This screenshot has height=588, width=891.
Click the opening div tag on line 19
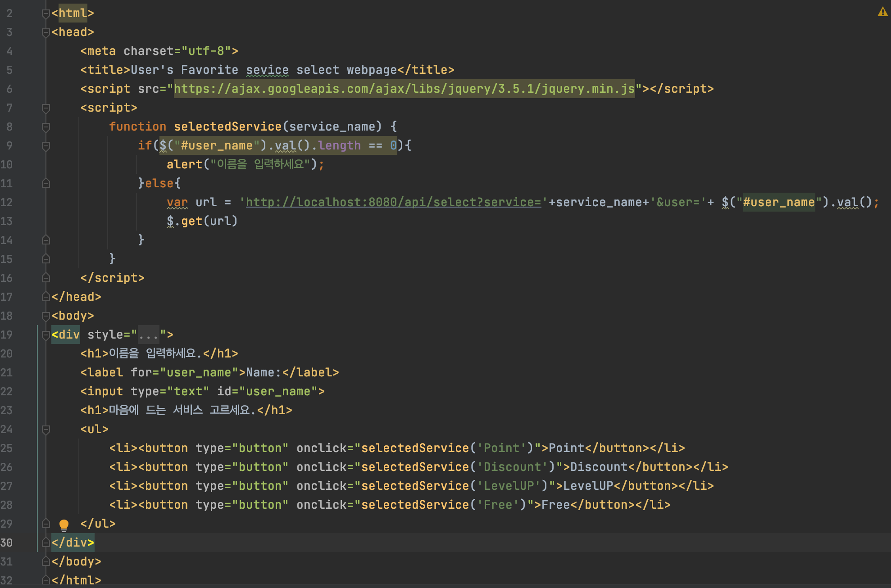tap(66, 335)
